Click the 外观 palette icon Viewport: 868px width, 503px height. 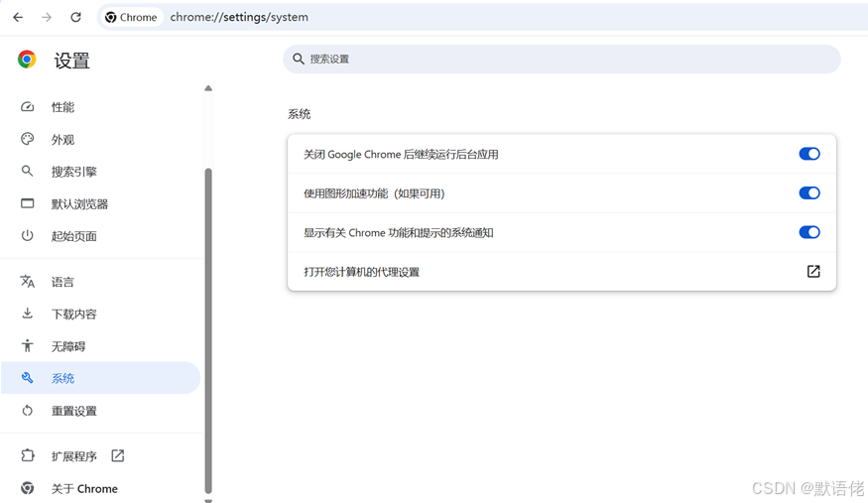point(27,139)
